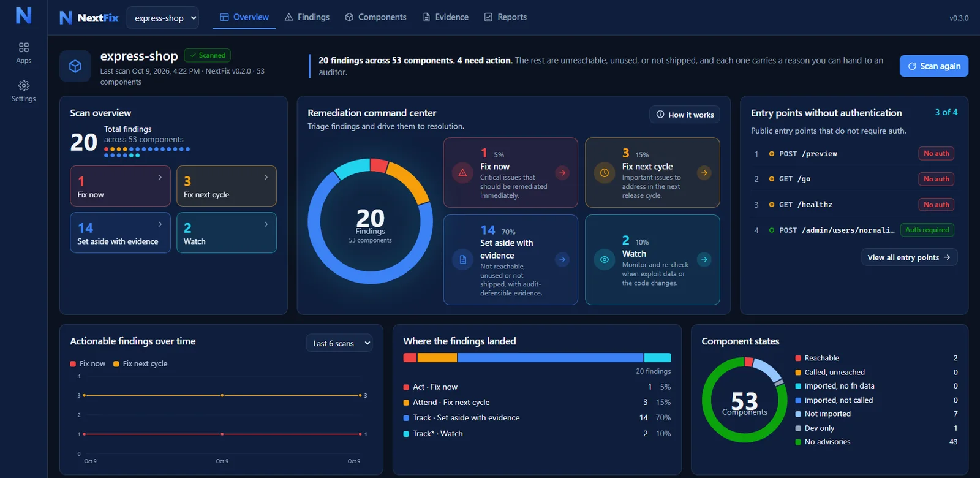Click the green Scanned status badge
Screen dimensions: 980x478
[207, 55]
